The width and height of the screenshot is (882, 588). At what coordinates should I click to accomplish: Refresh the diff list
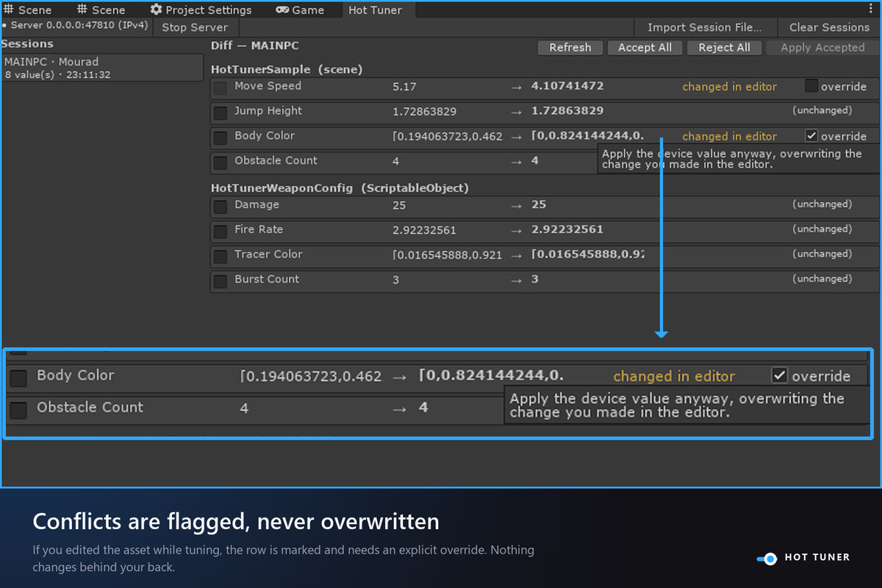click(x=570, y=48)
